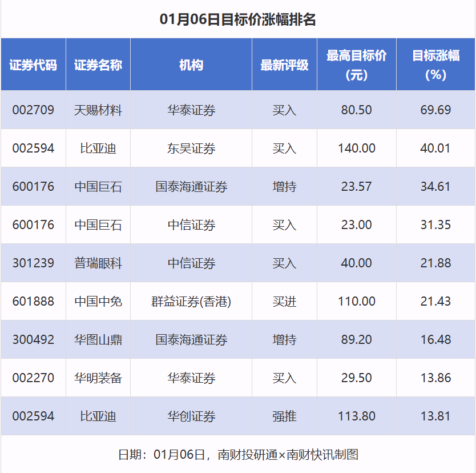The width and height of the screenshot is (476, 473).
Task: Select the 证券名称 column header
Action: coord(98,65)
